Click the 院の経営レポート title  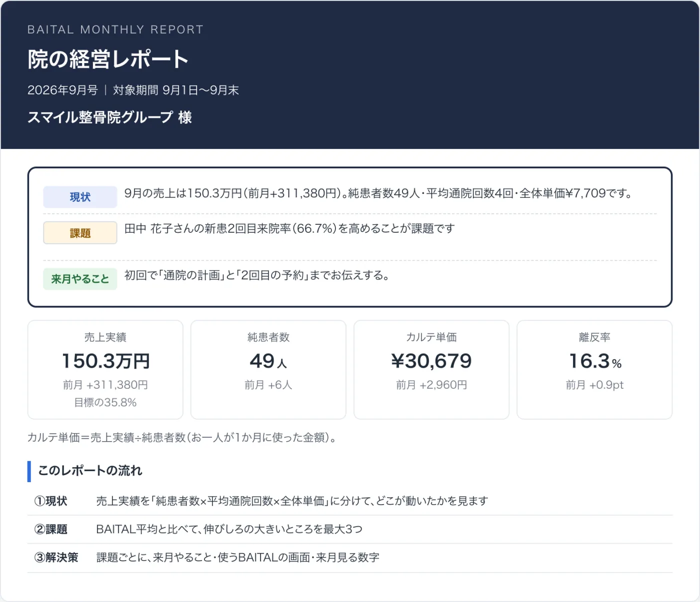(108, 59)
